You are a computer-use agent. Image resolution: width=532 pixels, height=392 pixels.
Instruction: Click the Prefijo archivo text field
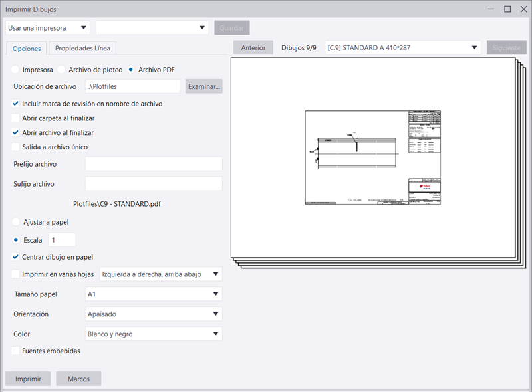pyautogui.click(x=154, y=164)
